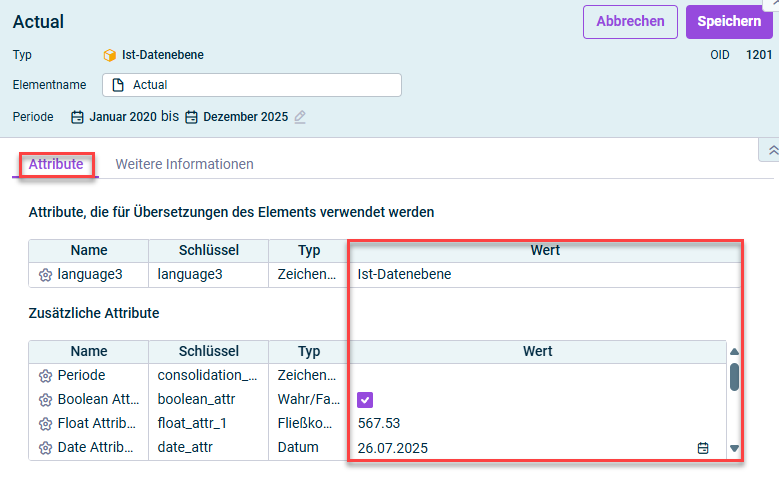Save changes with the Speichern button
The image size is (779, 479).
tap(729, 22)
